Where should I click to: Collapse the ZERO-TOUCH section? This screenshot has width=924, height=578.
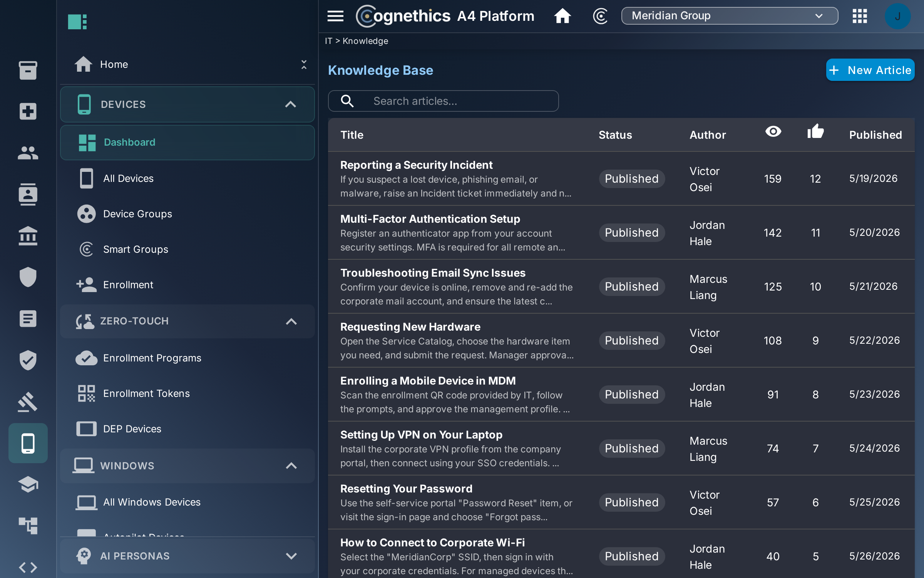(187, 321)
